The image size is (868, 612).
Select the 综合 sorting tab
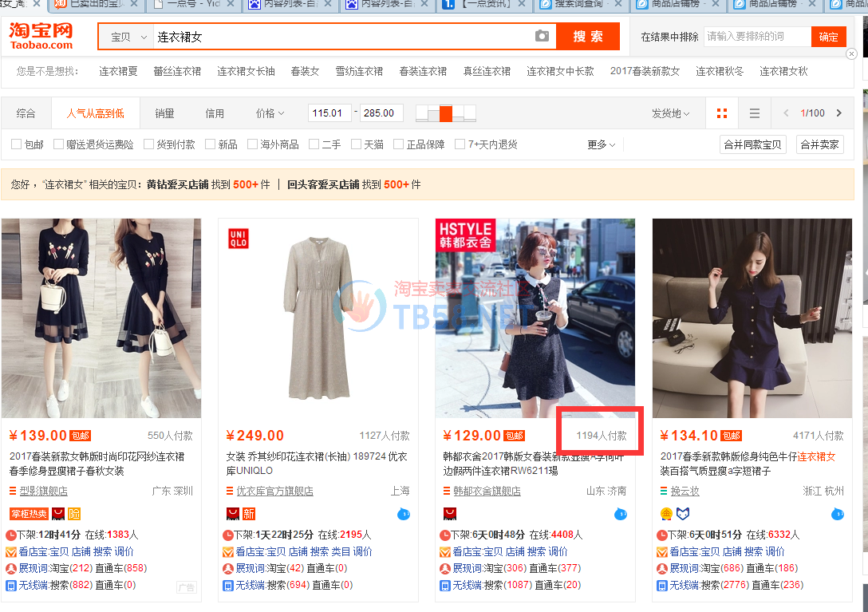tap(26, 113)
